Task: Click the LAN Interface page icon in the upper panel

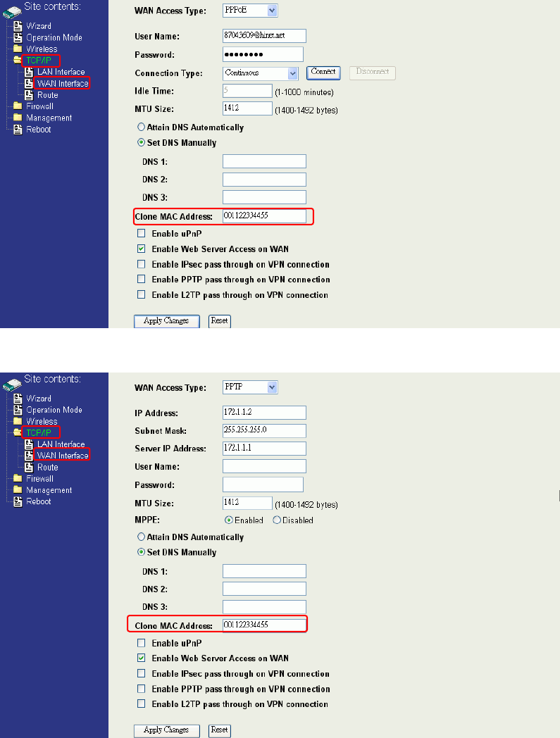Action: pos(29,72)
